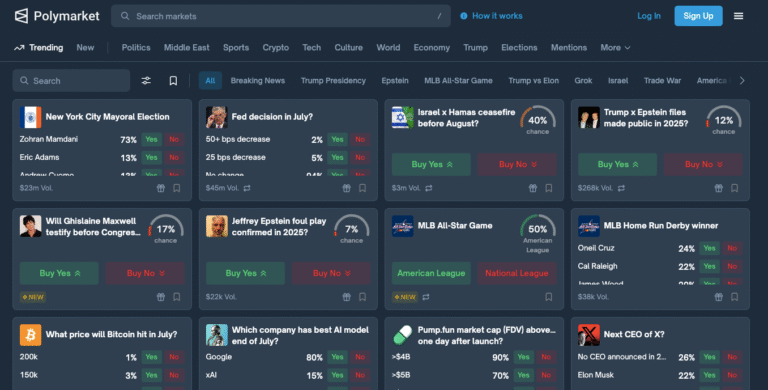Bookmark the MLB All-Star Game market
768x390 pixels.
pyautogui.click(x=549, y=297)
